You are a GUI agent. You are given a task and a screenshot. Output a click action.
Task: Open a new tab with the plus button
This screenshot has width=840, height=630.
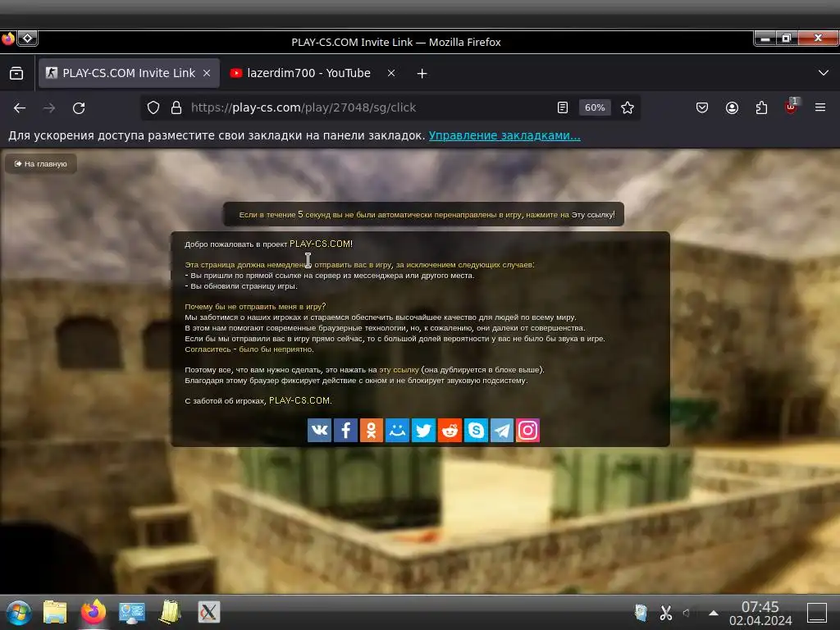(422, 73)
